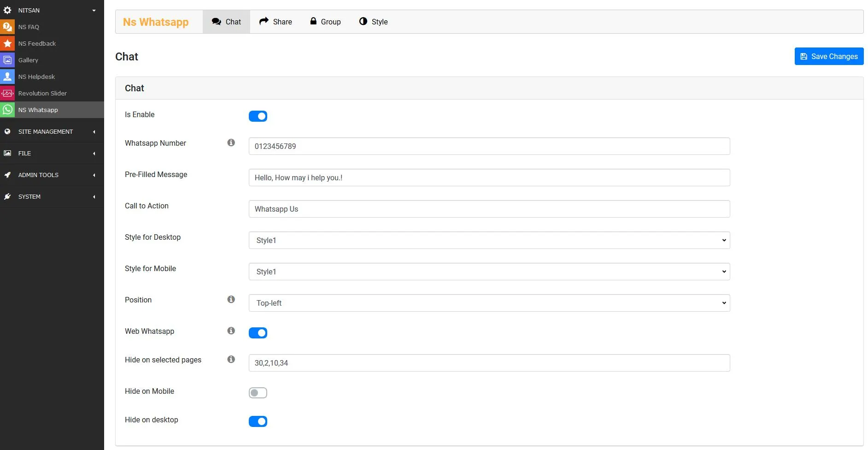The image size is (868, 450).
Task: Switch to the Style tab
Action: point(373,22)
